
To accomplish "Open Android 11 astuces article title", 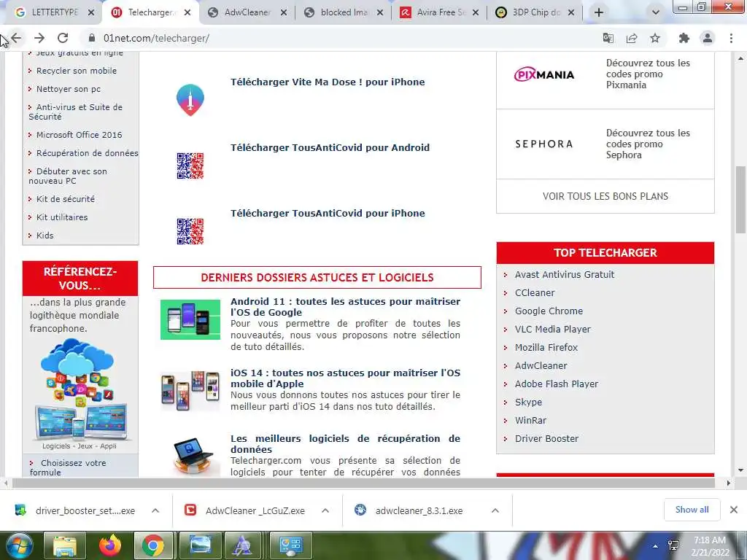I will (x=345, y=307).
